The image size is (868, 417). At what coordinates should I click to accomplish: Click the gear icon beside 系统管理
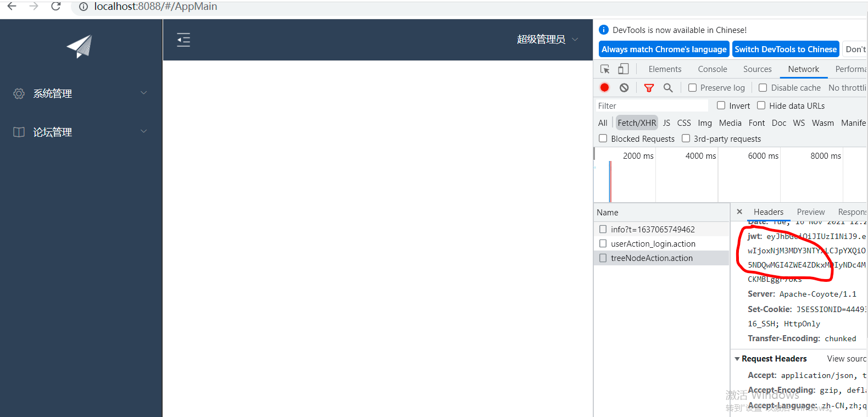(19, 93)
